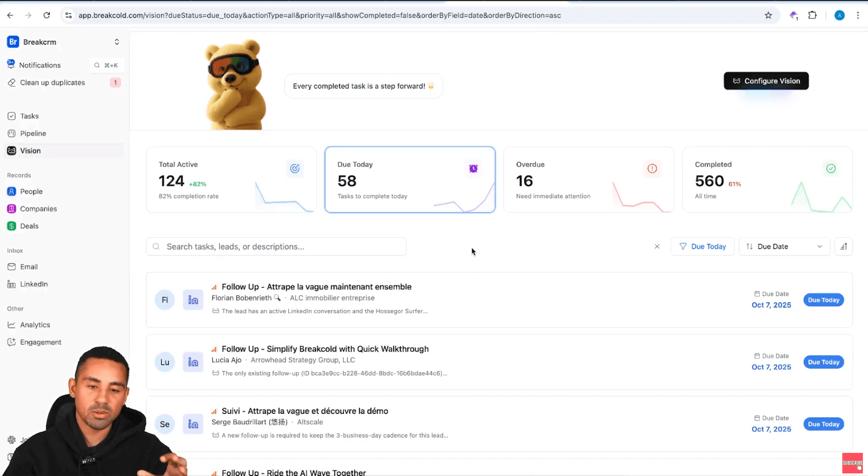The width and height of the screenshot is (868, 476).
Task: Click Due Today badge on Serge's task
Action: click(823, 424)
